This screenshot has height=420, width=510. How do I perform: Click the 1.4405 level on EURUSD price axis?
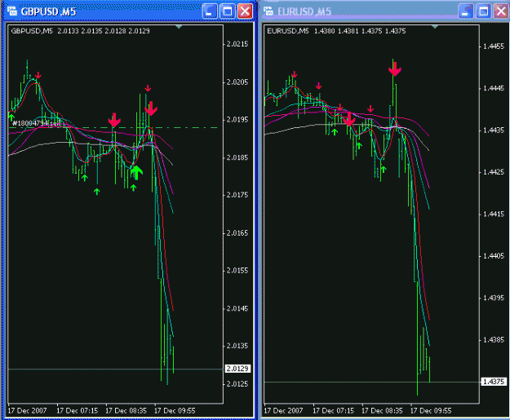click(494, 256)
